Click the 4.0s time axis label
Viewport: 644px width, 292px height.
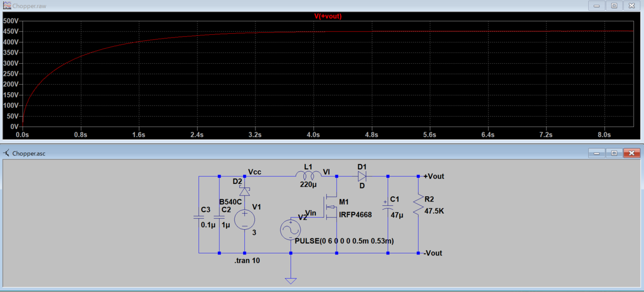coord(313,135)
